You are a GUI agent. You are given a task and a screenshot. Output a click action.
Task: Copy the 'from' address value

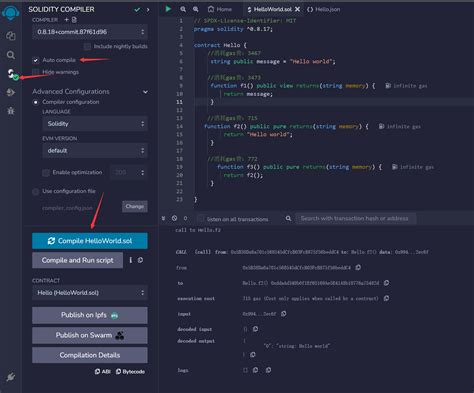click(x=358, y=267)
